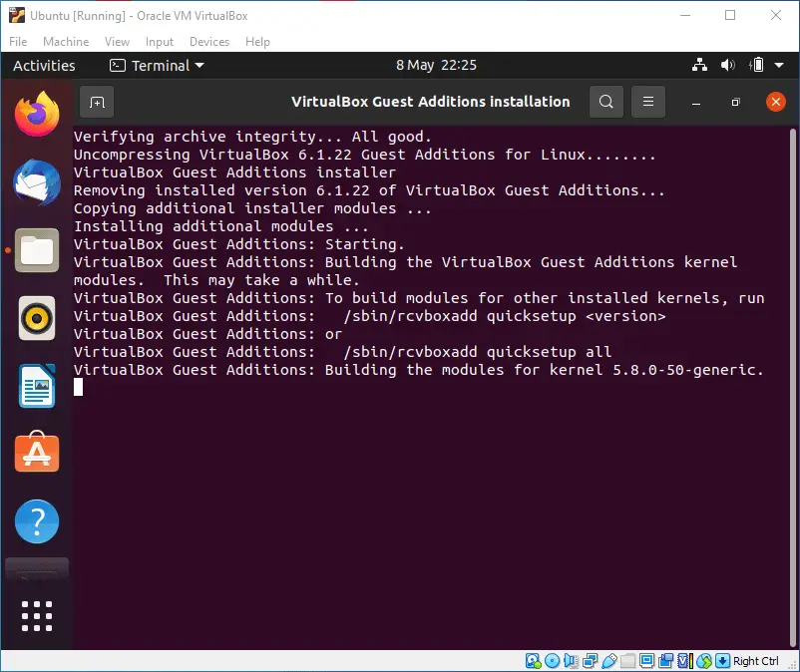Click the optical disc status icon
The width and height of the screenshot is (800, 672).
coord(552,661)
